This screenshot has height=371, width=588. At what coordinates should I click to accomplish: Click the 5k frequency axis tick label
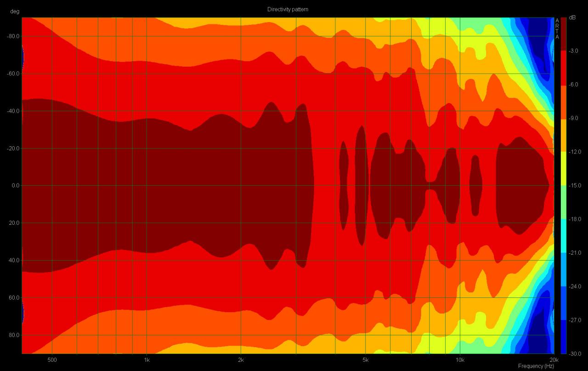366,359
